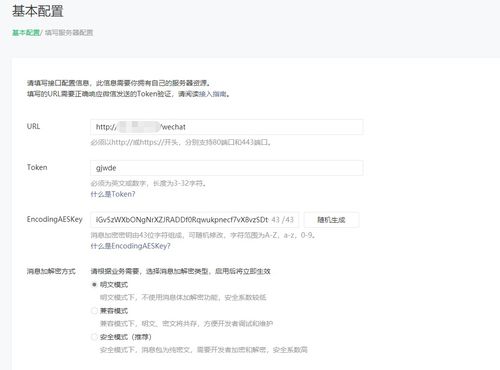Viewport: 500px width, 370px height.
Task: Click the EncodingAESKey field label
Action: [55, 219]
